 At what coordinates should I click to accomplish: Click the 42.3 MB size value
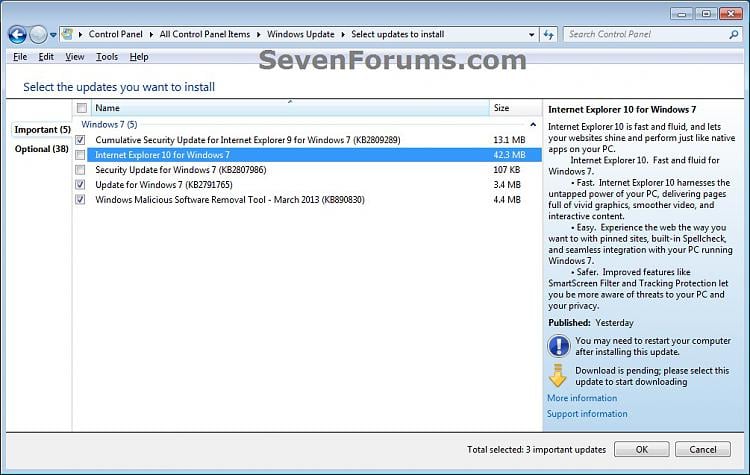pyautogui.click(x=509, y=155)
